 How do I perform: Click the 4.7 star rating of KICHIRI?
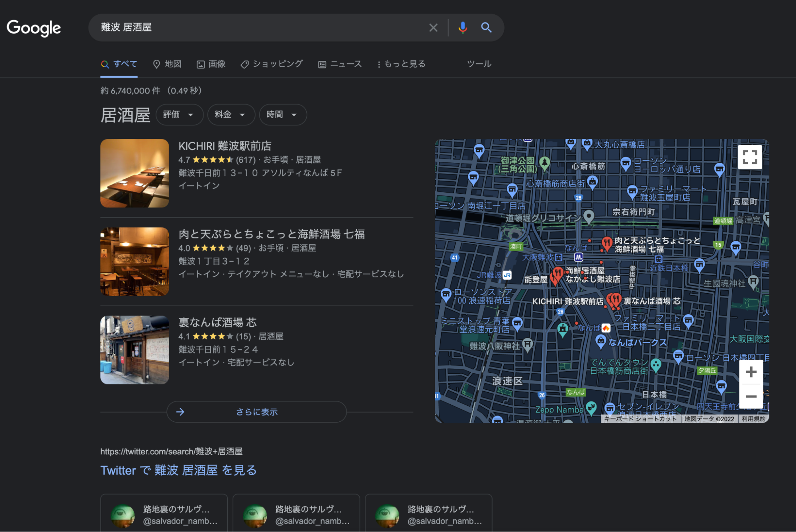click(205, 160)
